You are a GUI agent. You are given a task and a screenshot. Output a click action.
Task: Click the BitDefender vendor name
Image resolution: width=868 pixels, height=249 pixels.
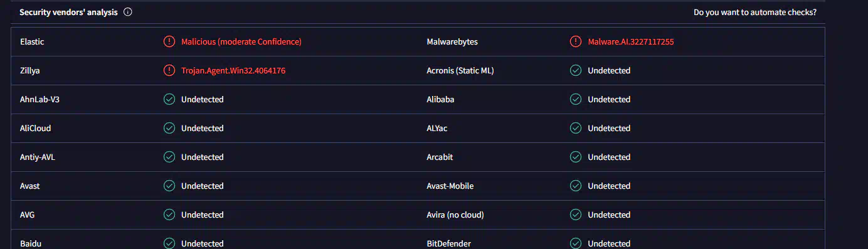click(448, 243)
